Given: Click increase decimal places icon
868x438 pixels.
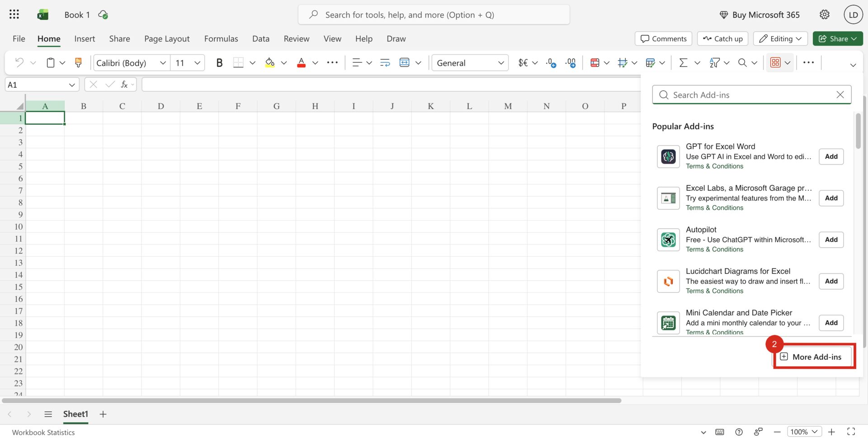Looking at the screenshot, I should tap(571, 63).
